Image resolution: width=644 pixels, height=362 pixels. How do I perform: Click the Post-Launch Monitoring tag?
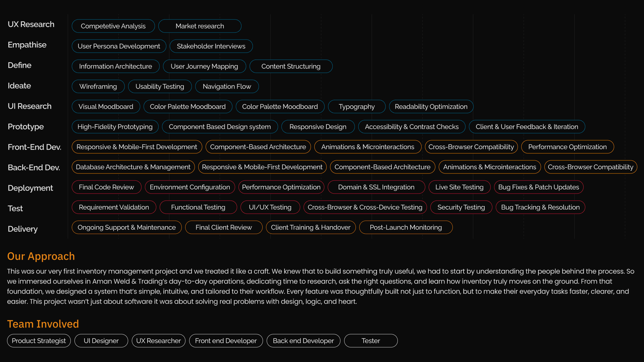click(406, 227)
